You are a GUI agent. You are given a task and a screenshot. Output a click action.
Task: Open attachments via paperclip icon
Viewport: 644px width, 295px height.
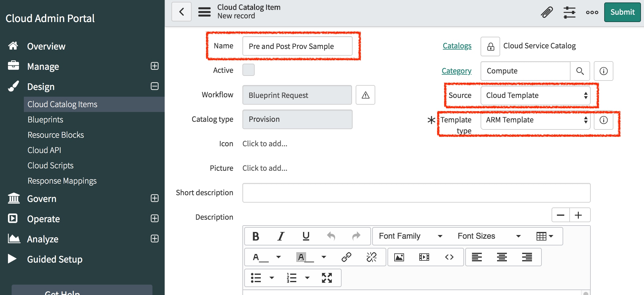click(x=547, y=12)
